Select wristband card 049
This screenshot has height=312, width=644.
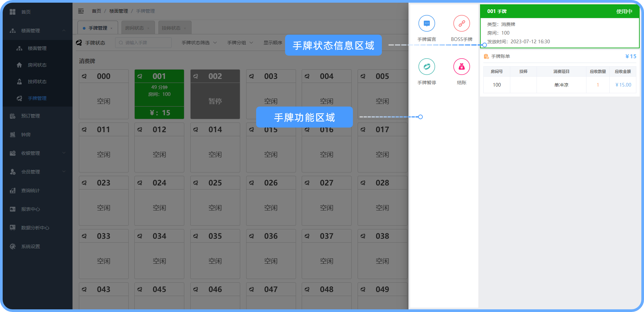click(x=383, y=296)
